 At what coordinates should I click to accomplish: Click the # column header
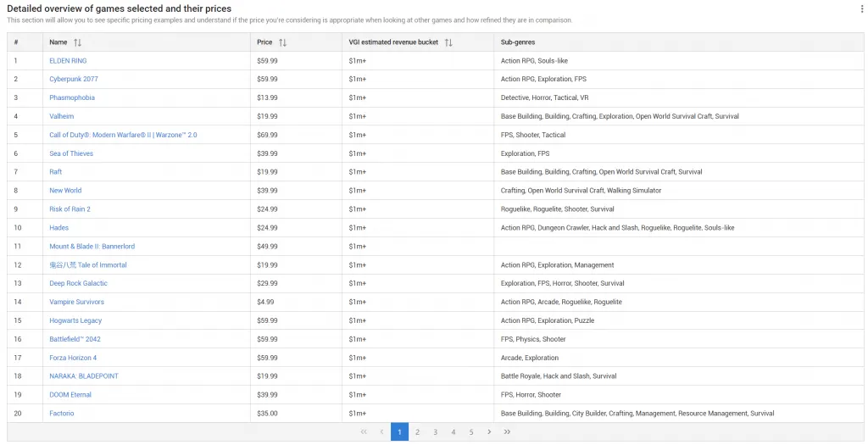tap(16, 42)
